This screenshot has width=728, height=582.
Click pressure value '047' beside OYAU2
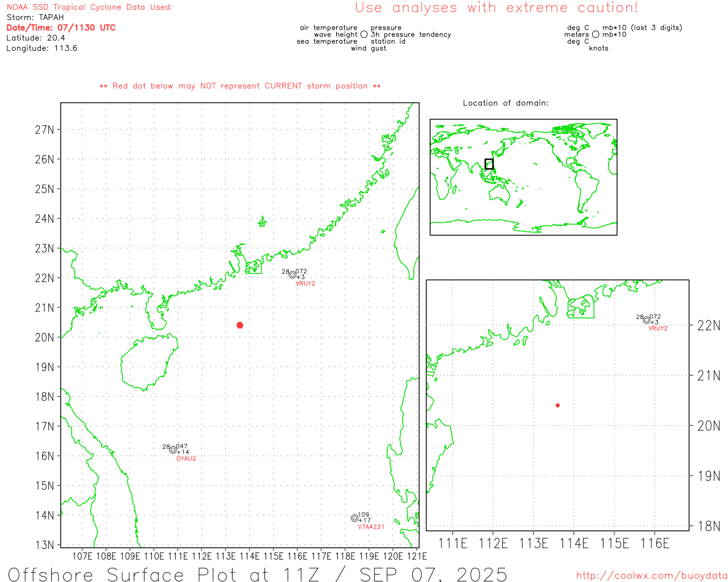(x=181, y=447)
